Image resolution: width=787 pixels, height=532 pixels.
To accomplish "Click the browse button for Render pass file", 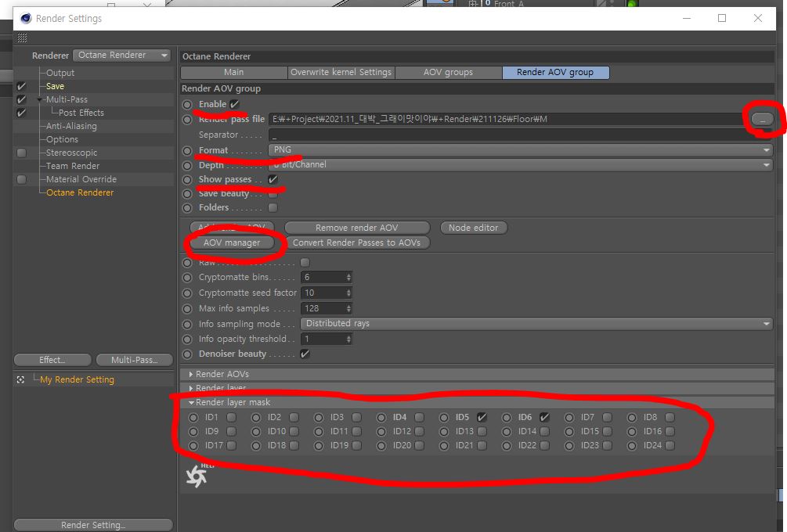I will point(763,120).
